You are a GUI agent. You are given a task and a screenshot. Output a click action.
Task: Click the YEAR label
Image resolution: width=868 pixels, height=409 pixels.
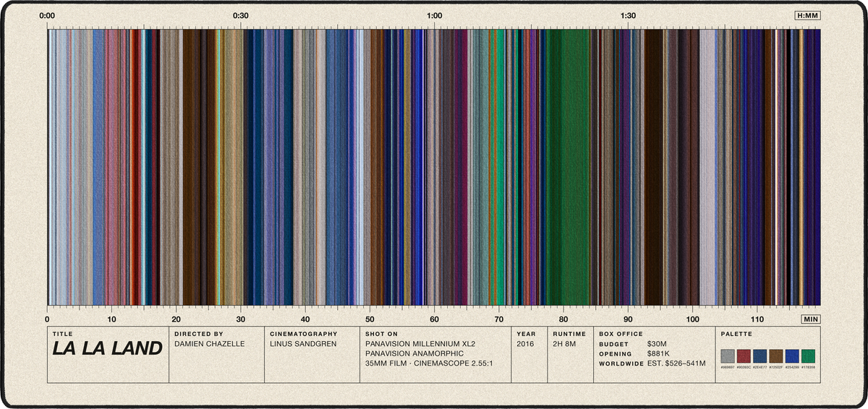pyautogui.click(x=525, y=334)
